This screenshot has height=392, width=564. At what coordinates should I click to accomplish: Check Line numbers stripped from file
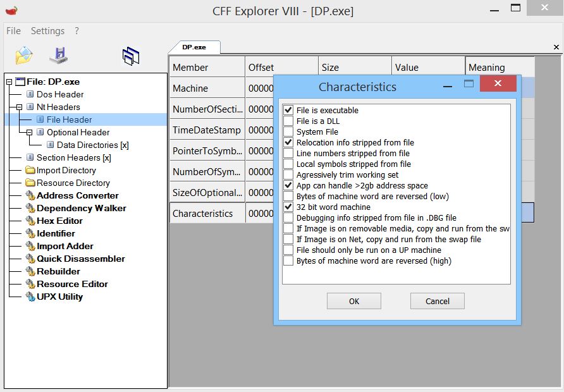pyautogui.click(x=288, y=153)
